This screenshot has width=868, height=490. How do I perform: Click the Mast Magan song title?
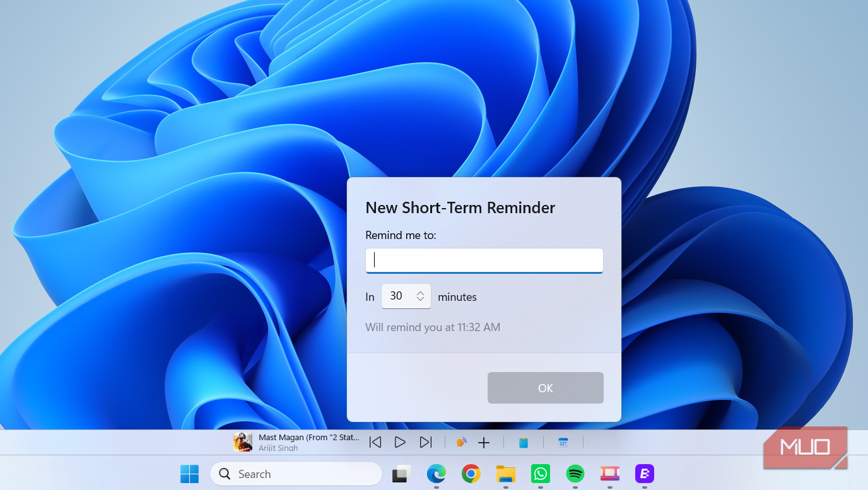309,437
